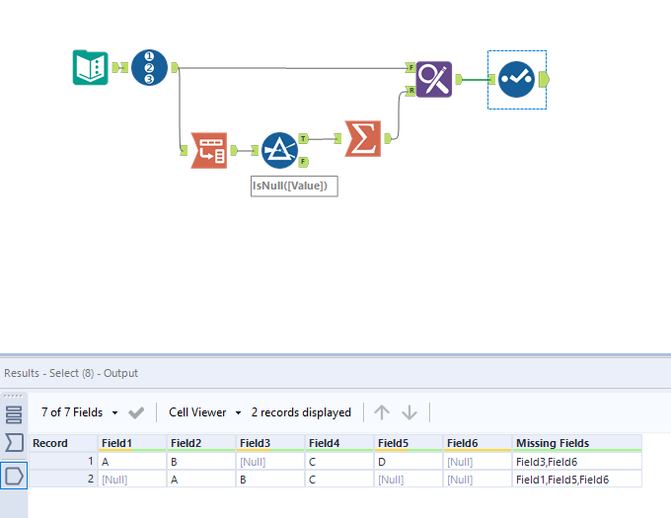
Task: Select cell 'Field1,Field5,Field6' in Missing Fields
Action: (x=577, y=479)
